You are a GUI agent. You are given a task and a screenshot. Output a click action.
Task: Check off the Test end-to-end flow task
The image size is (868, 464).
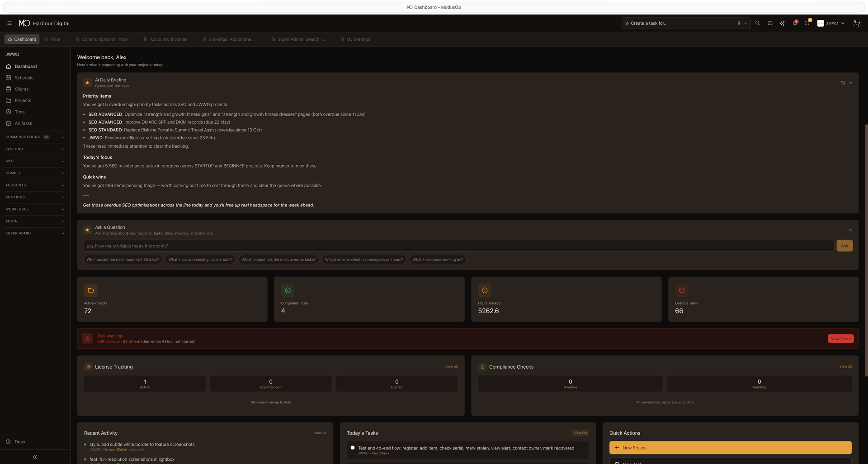353,447
